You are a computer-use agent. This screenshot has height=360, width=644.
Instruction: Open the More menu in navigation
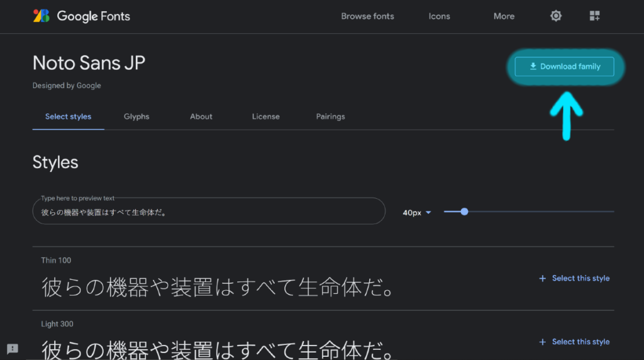pyautogui.click(x=504, y=16)
